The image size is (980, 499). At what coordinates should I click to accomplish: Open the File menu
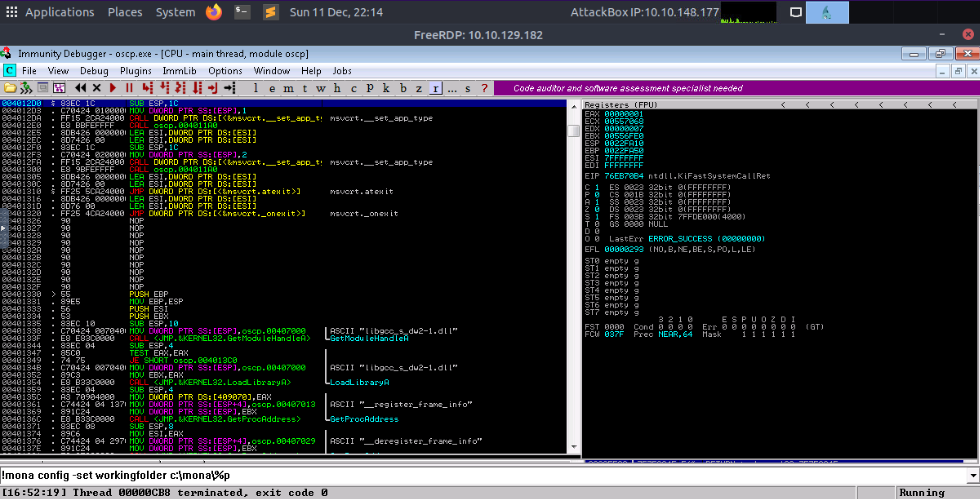click(29, 71)
